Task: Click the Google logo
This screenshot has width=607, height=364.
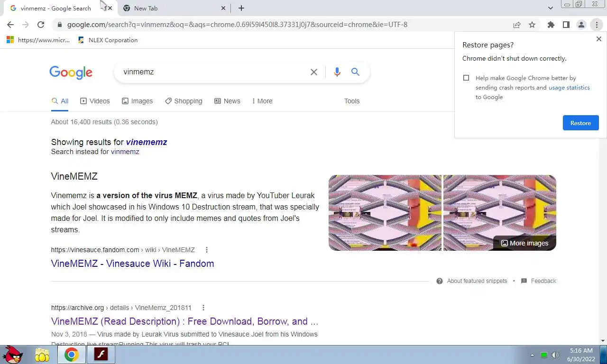Action: [71, 72]
